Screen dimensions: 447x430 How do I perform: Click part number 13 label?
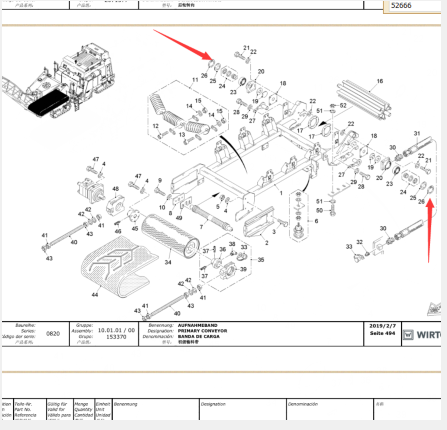[x=182, y=135]
